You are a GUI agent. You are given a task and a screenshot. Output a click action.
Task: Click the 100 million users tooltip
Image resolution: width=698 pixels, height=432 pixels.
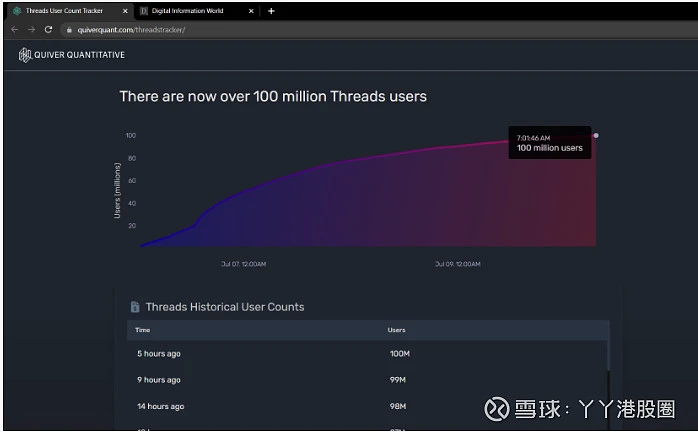point(550,143)
